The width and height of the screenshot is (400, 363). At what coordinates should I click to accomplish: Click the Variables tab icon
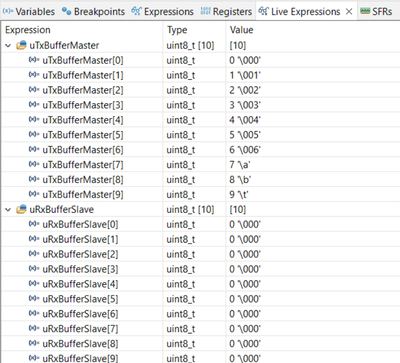pyautogui.click(x=8, y=12)
